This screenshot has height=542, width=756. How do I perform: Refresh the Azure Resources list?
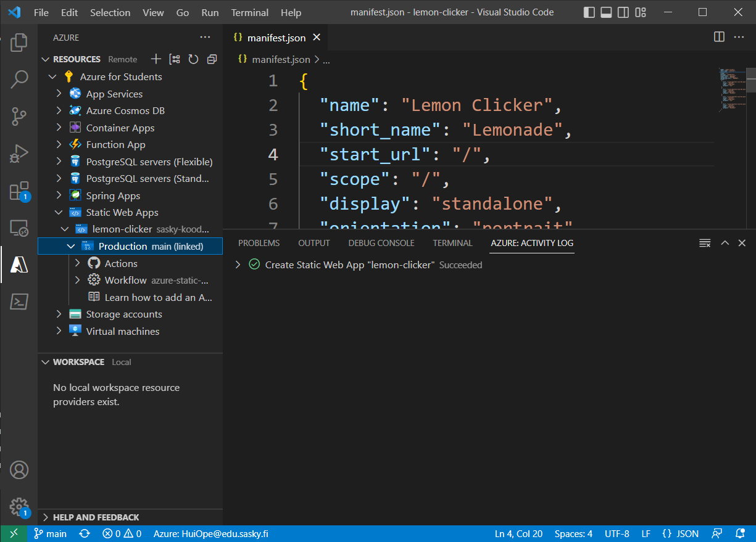click(193, 59)
